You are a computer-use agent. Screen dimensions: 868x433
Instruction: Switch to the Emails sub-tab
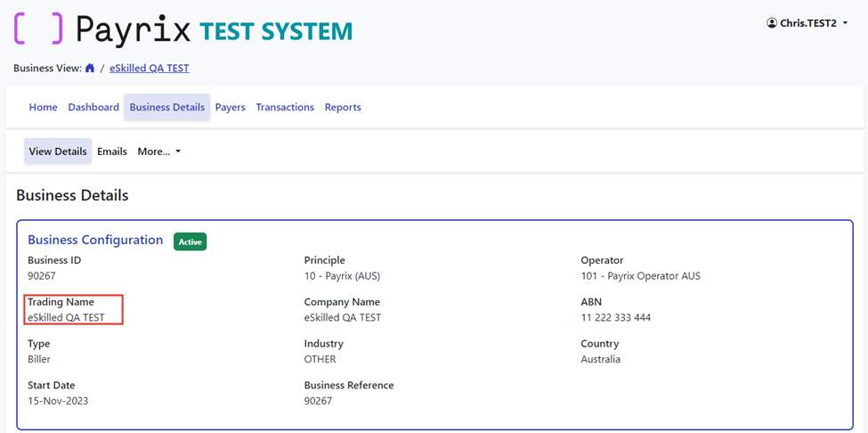pyautogui.click(x=112, y=151)
